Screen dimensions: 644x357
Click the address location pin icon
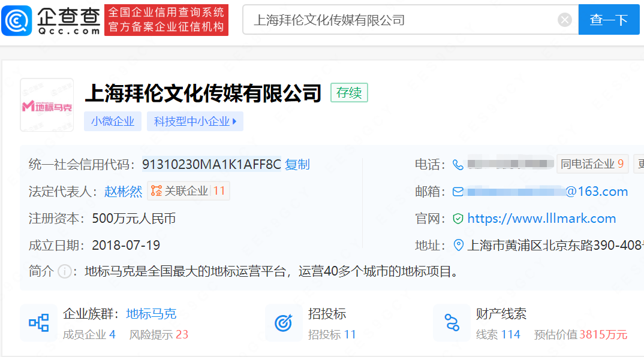click(458, 246)
